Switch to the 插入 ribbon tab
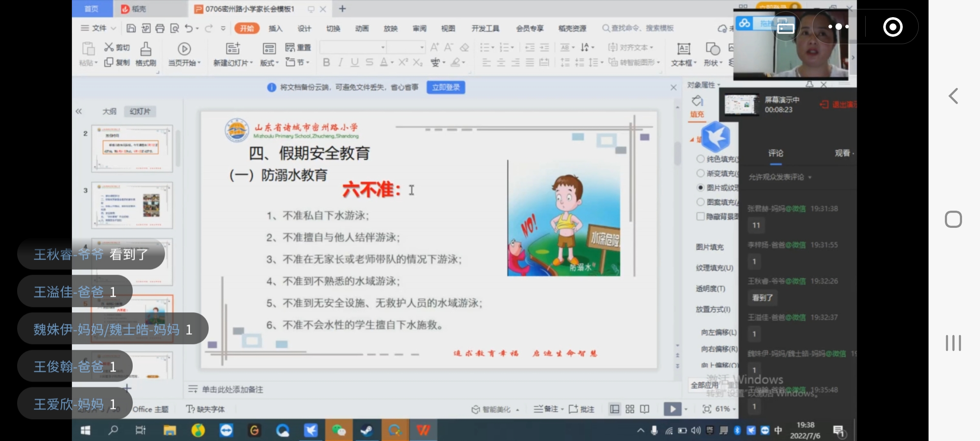Image resolution: width=980 pixels, height=441 pixels. (275, 28)
